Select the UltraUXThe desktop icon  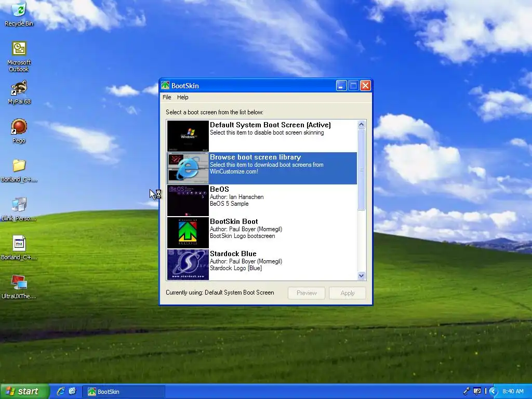coord(19,287)
